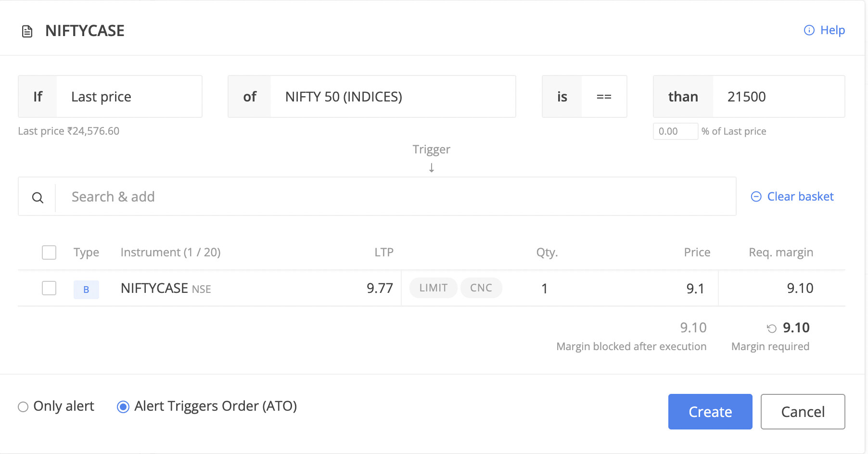Screen dimensions: 868x454
Task: Select the Only alert radio option
Action: 23,407
